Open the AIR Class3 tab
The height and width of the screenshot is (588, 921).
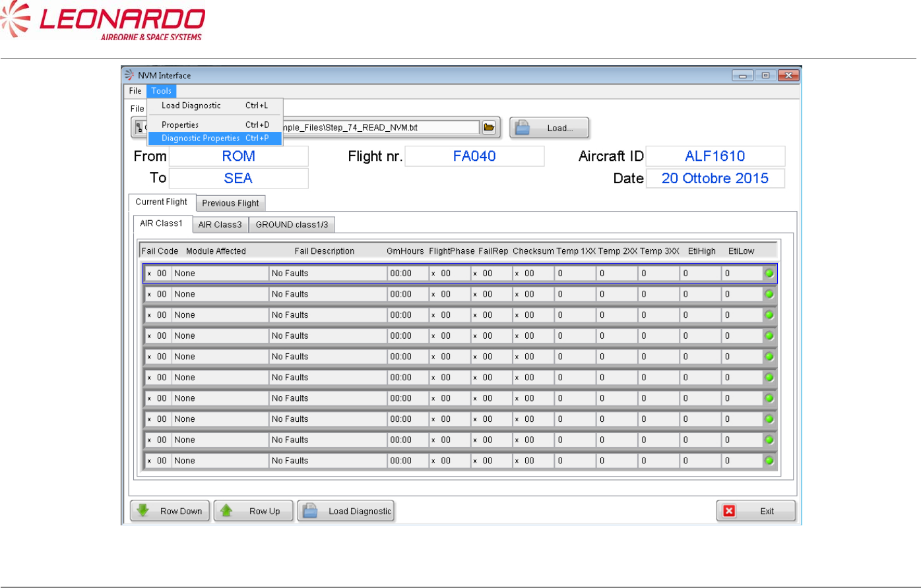click(x=220, y=225)
